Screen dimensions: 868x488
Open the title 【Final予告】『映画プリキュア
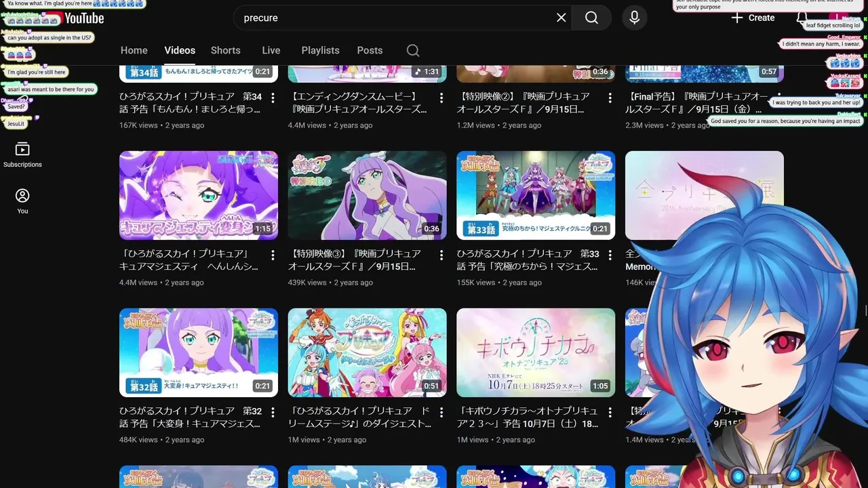tap(697, 103)
